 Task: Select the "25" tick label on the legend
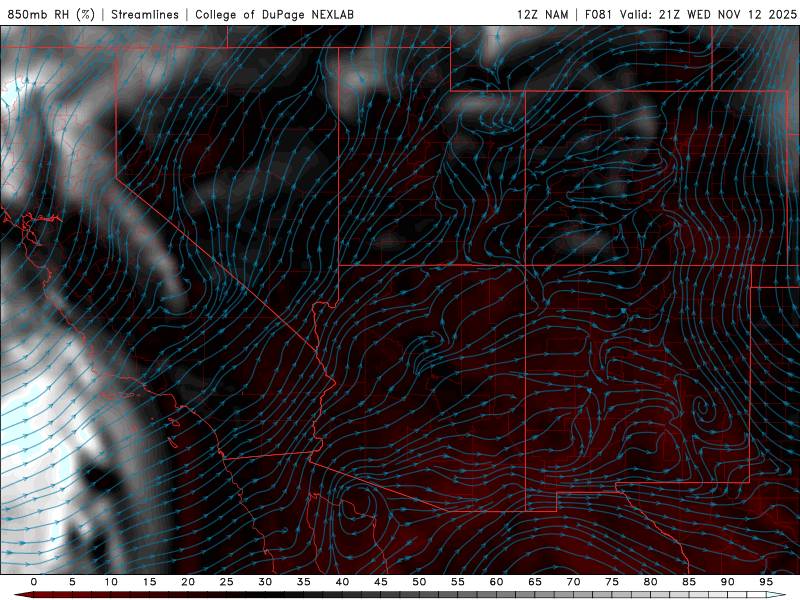tap(226, 582)
